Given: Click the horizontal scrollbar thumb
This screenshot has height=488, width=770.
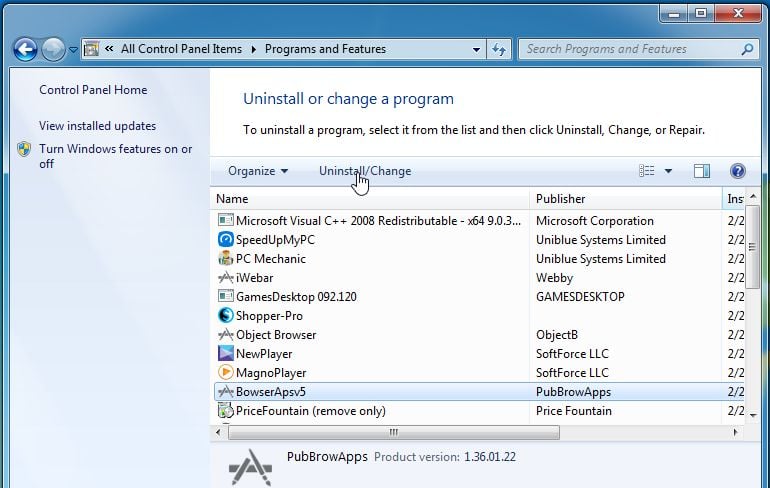Looking at the screenshot, I should point(394,433).
